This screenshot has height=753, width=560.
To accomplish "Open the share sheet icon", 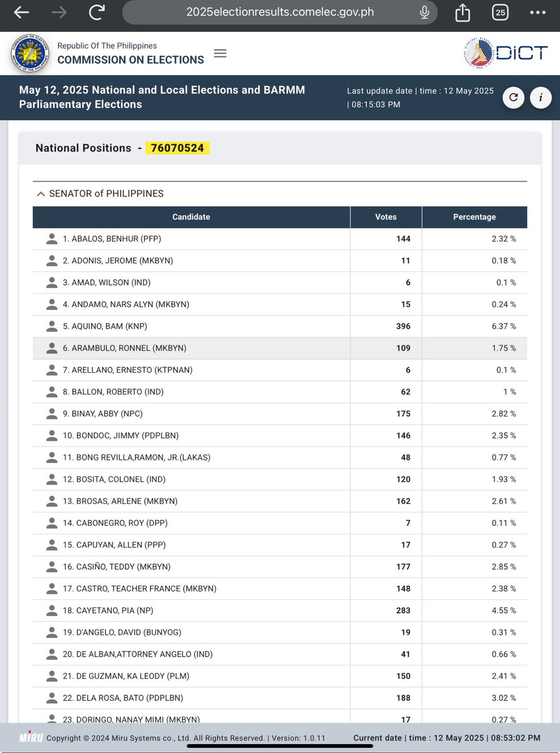I will (463, 12).
